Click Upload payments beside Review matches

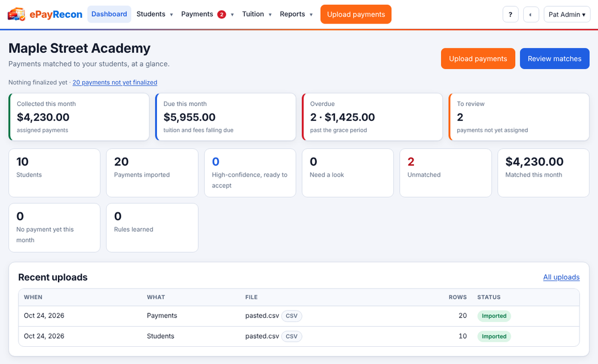pos(478,59)
